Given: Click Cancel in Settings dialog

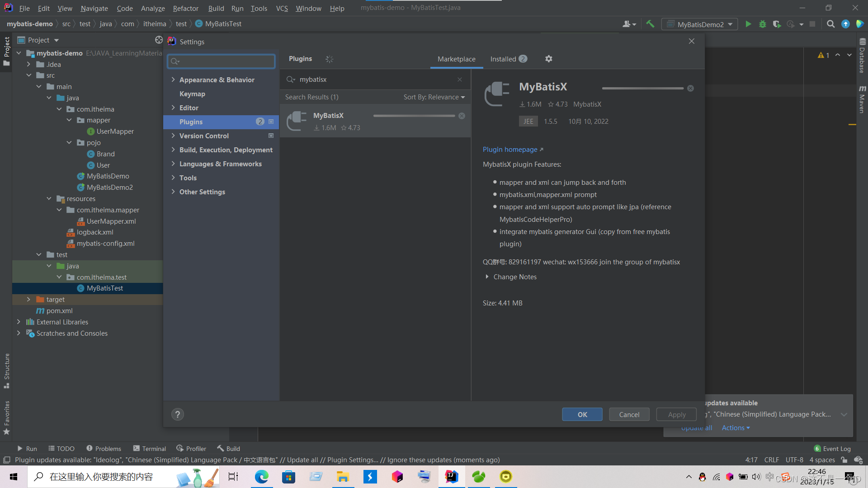Looking at the screenshot, I should click(x=629, y=414).
